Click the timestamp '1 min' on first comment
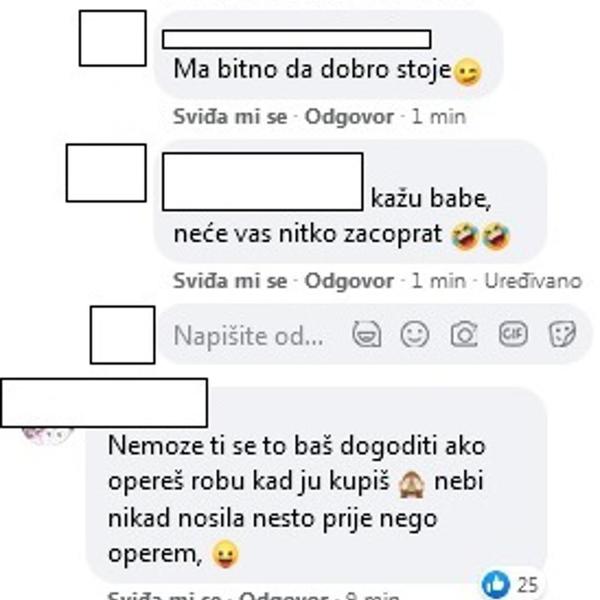 pos(439,117)
